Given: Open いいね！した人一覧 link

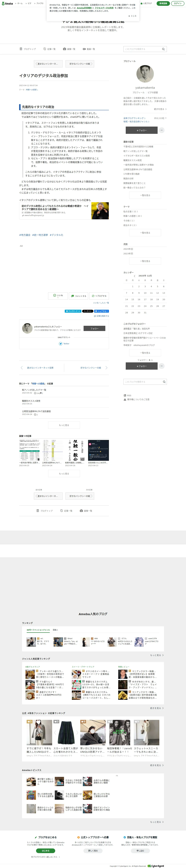Looking at the screenshot, I should [x=101, y=303].
